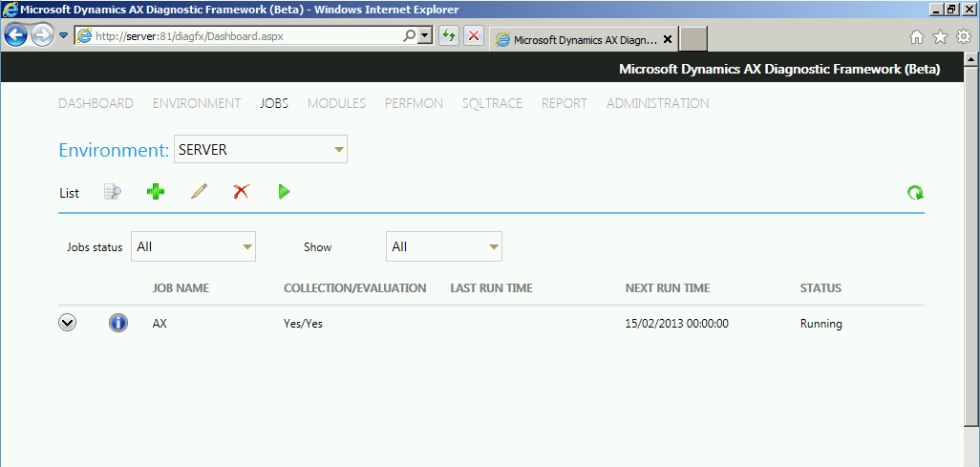The height and width of the screenshot is (467, 980).
Task: Open the ADMINISTRATION page
Action: coord(657,103)
